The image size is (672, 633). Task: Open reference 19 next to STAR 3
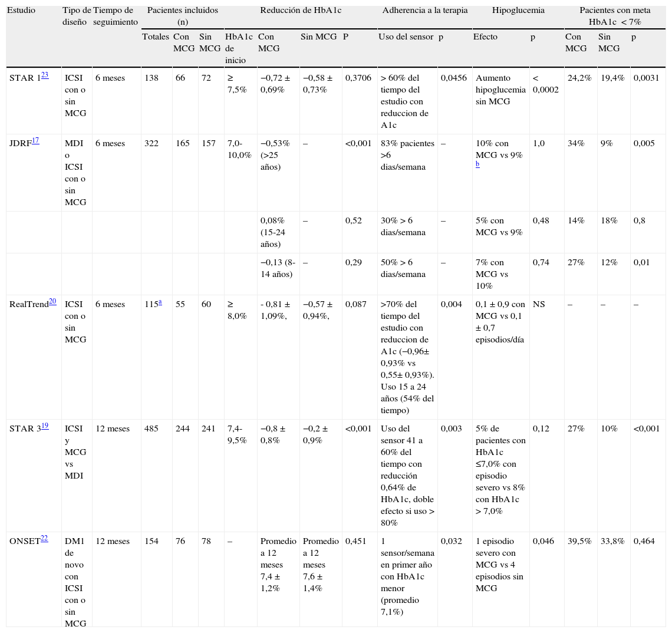[45, 426]
